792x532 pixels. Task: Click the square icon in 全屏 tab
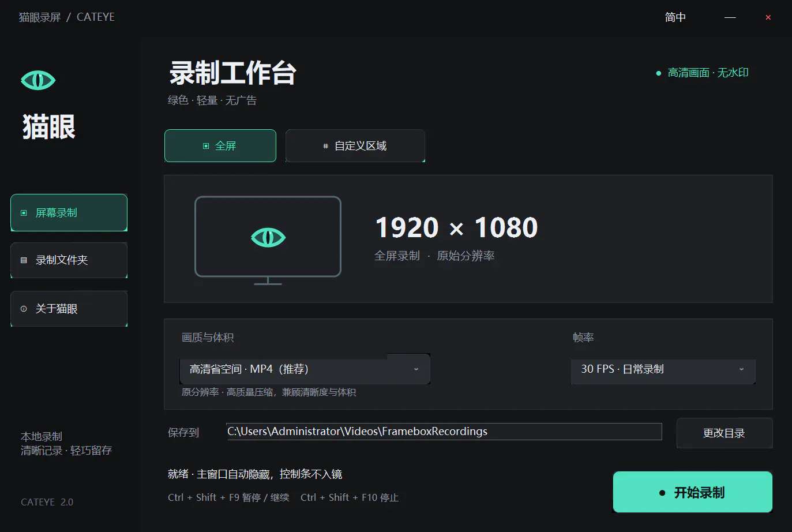tap(206, 146)
